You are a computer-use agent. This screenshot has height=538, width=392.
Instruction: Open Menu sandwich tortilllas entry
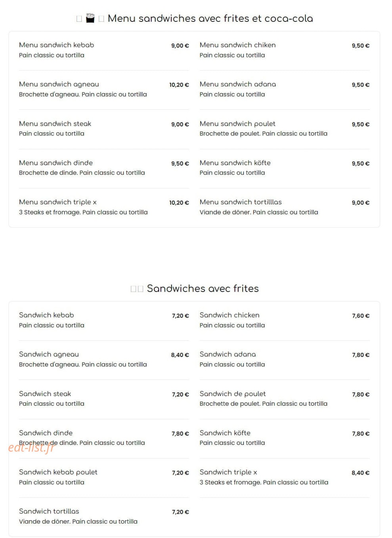285,207
